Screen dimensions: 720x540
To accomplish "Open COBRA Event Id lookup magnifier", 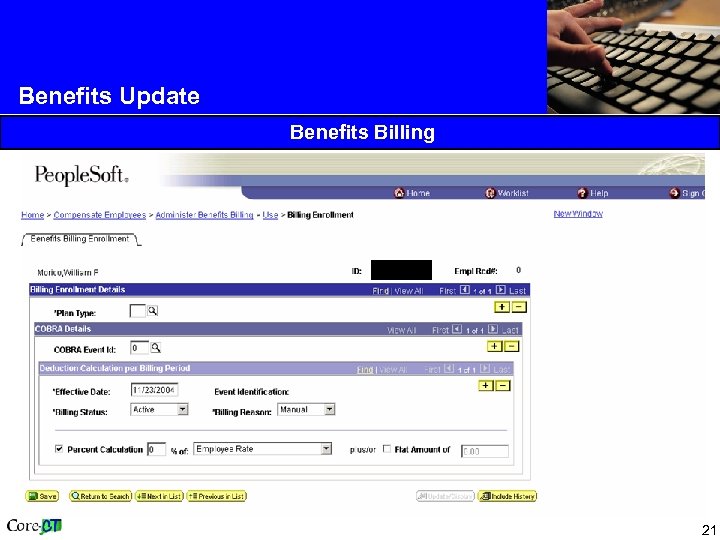I will click(x=156, y=348).
